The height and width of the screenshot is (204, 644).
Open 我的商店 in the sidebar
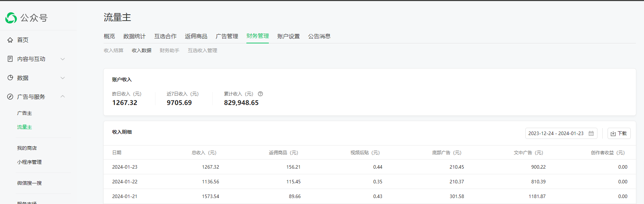(27, 148)
